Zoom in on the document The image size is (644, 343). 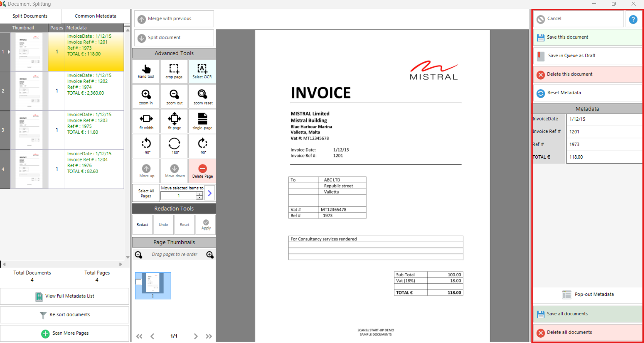[x=146, y=97]
